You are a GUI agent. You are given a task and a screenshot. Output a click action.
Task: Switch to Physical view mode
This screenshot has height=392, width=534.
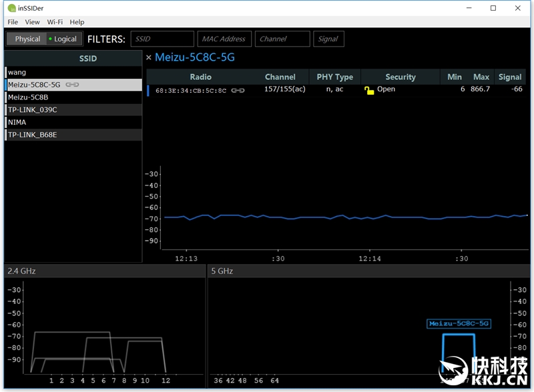click(27, 39)
